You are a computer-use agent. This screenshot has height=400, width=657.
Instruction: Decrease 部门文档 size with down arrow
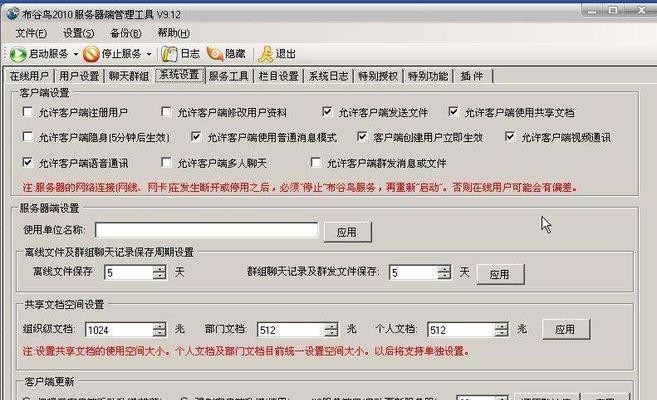[x=331, y=334]
